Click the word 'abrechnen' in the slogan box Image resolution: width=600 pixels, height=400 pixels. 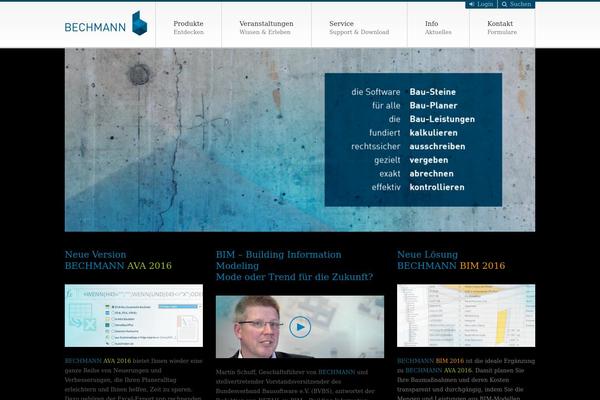(432, 173)
